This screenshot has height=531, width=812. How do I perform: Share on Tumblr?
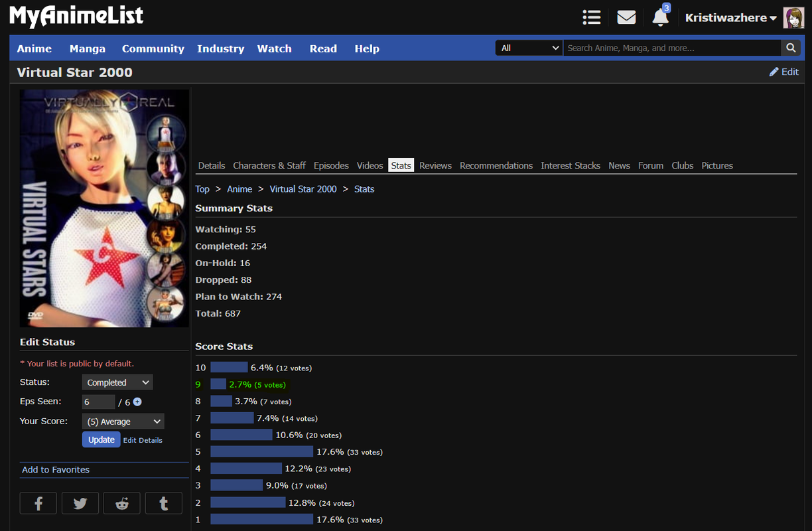click(x=164, y=503)
